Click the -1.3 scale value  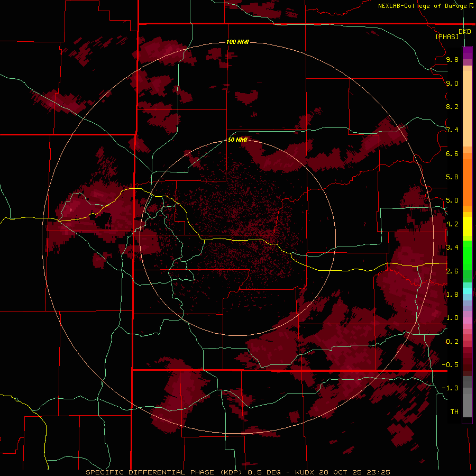click(450, 388)
